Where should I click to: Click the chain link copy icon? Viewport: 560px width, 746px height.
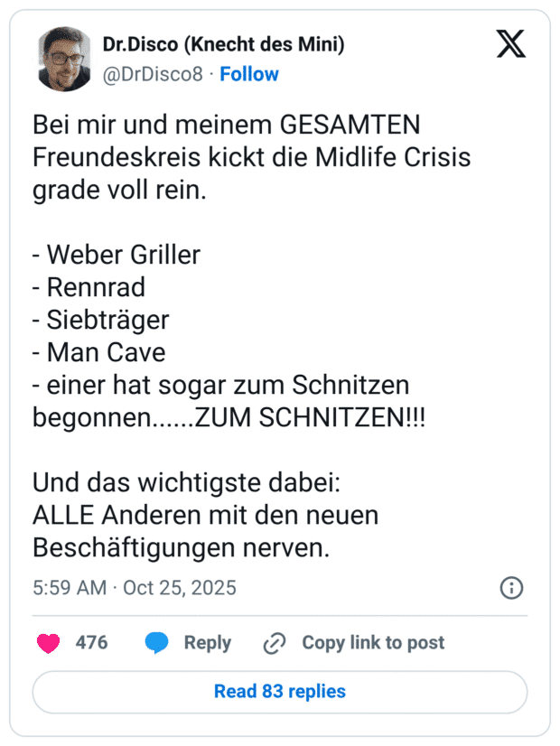[x=274, y=643]
